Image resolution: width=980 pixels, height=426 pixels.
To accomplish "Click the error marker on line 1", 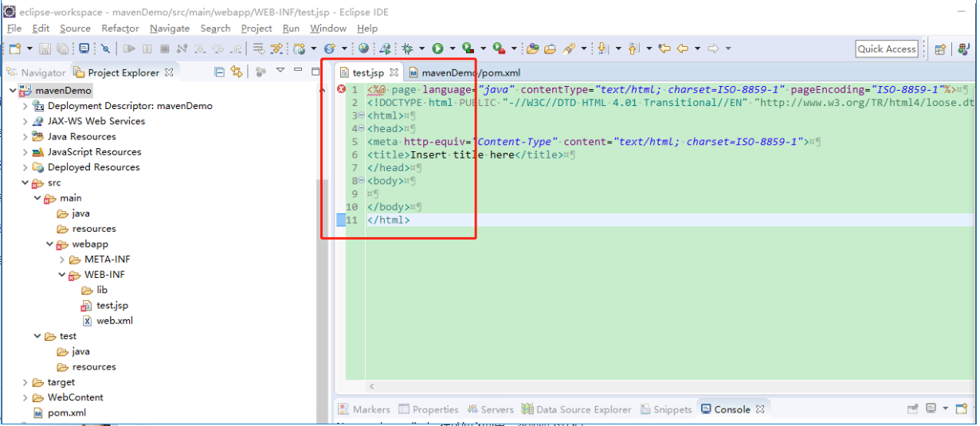I will coord(342,89).
